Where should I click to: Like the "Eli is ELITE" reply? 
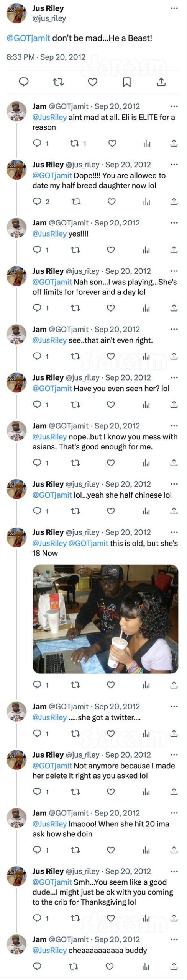point(112,143)
